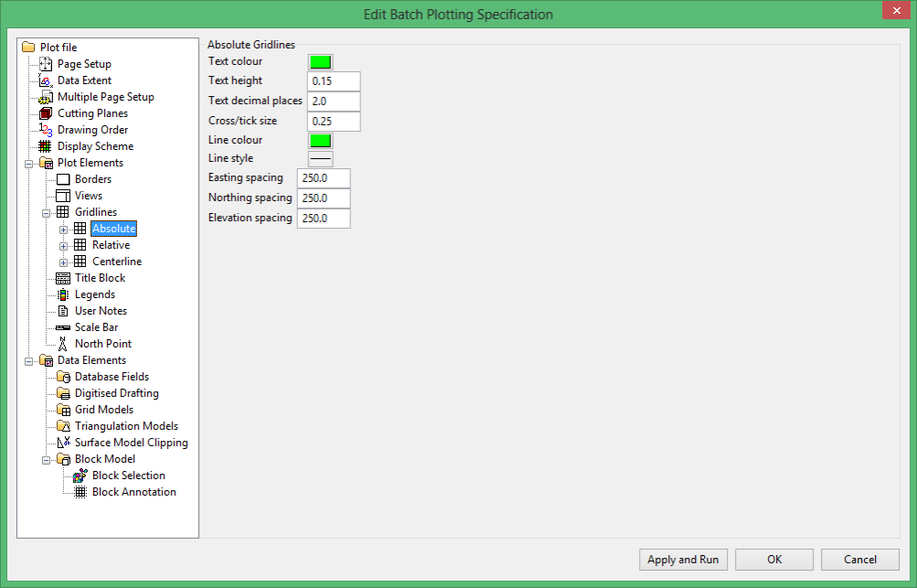Click the Apply and Run button
The height and width of the screenshot is (588, 917).
tap(683, 560)
